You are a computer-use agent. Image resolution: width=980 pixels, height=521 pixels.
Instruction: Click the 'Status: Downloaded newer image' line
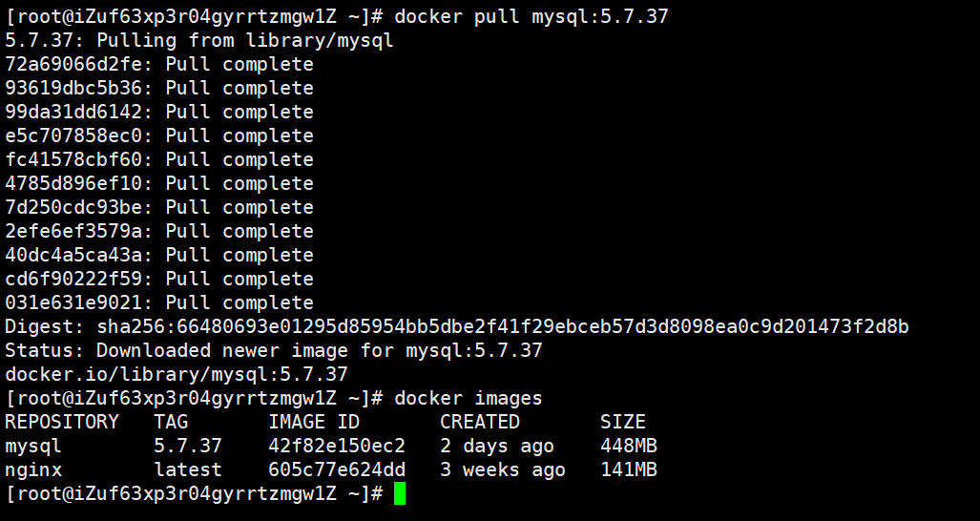coord(274,350)
